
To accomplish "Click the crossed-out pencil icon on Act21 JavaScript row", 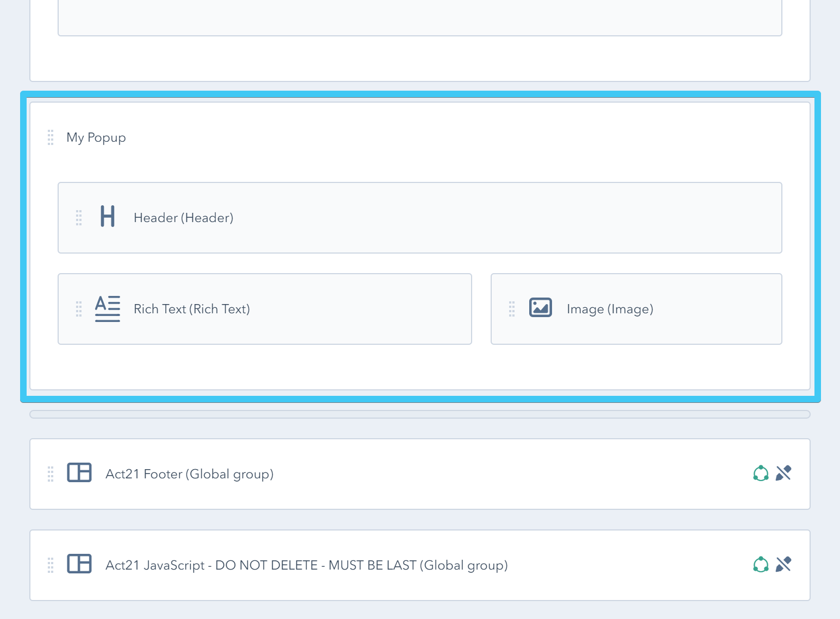I will tap(783, 565).
